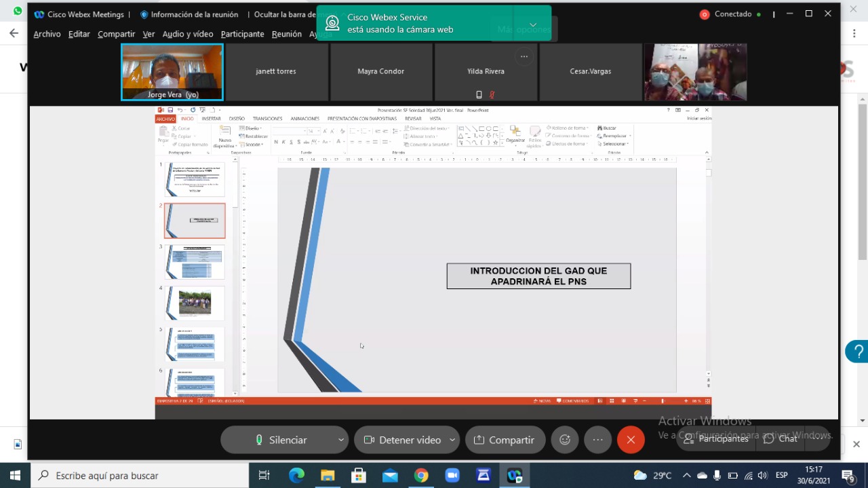
Task: Open the reactions emoji button
Action: pos(565,440)
